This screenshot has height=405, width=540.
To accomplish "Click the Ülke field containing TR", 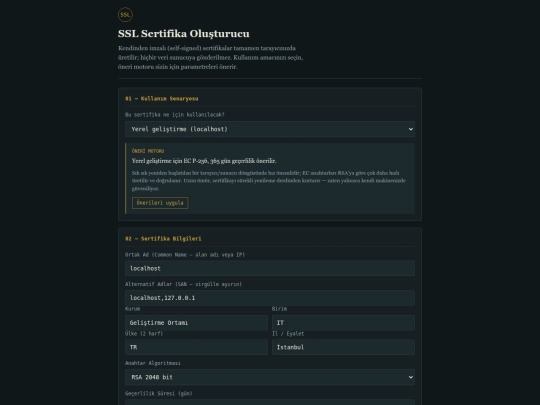I will click(x=196, y=347).
